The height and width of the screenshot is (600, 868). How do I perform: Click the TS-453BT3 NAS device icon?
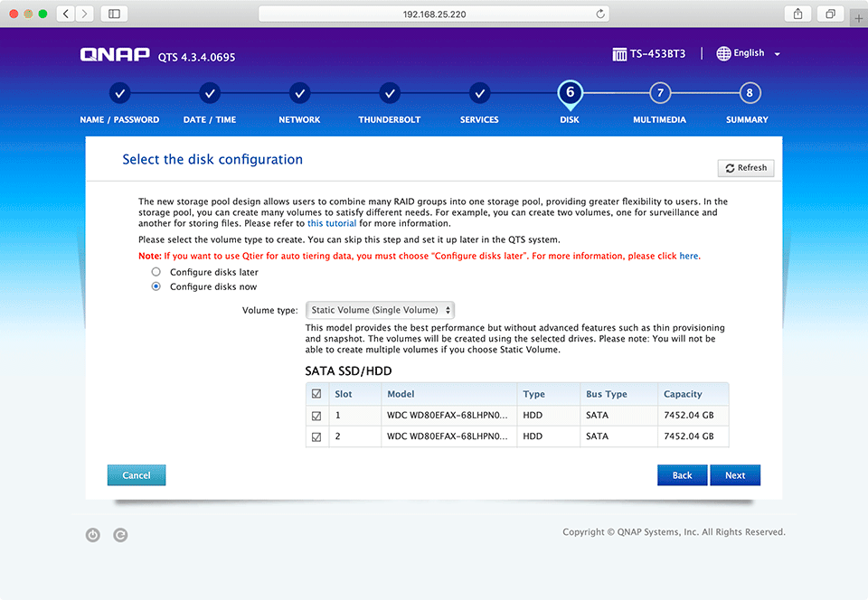click(619, 54)
